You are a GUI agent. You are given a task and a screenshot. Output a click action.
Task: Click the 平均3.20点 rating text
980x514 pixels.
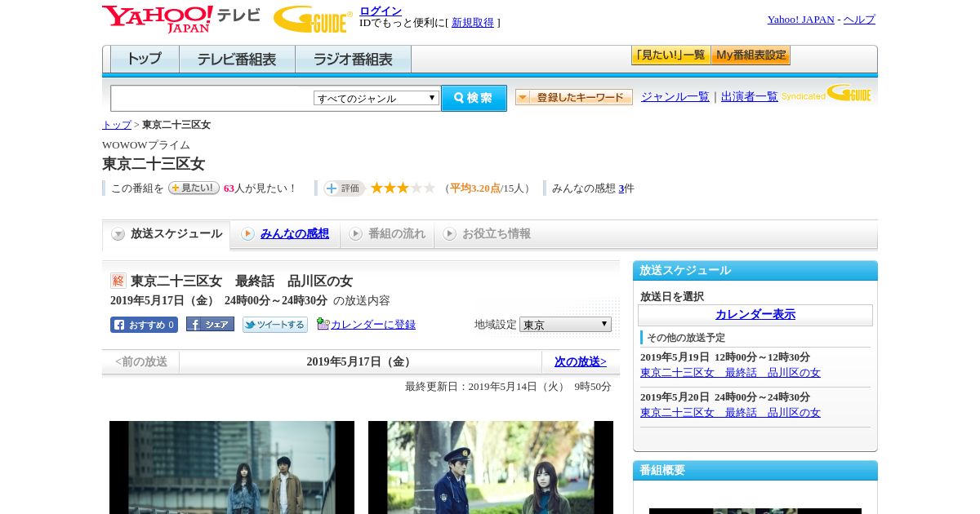tap(475, 188)
